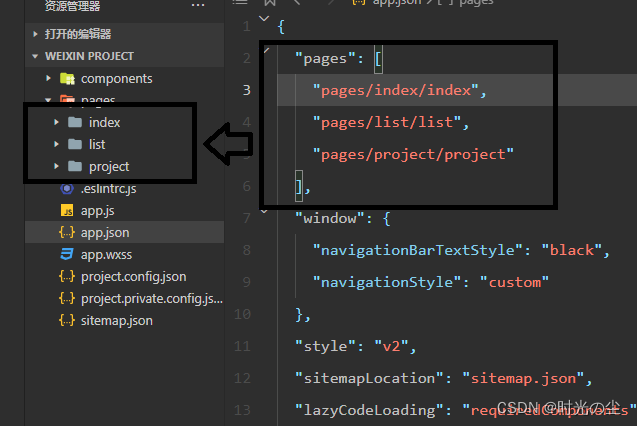Click the index folder icon
637x426 pixels.
(x=75, y=122)
